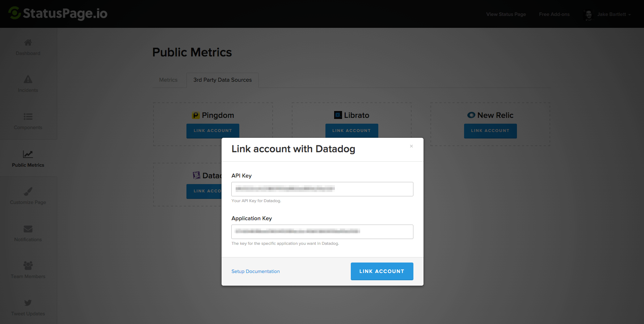This screenshot has height=324, width=644.
Task: Close the Datadog link dialog
Action: pyautogui.click(x=411, y=146)
